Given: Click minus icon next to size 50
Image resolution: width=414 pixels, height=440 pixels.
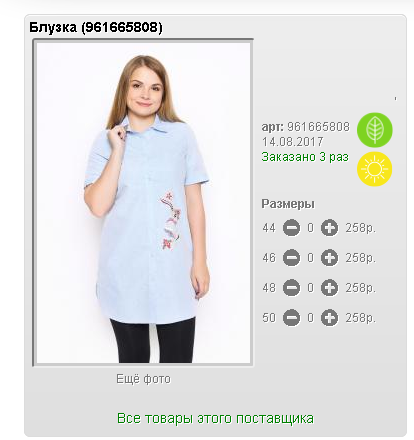Looking at the screenshot, I should click(x=291, y=318).
